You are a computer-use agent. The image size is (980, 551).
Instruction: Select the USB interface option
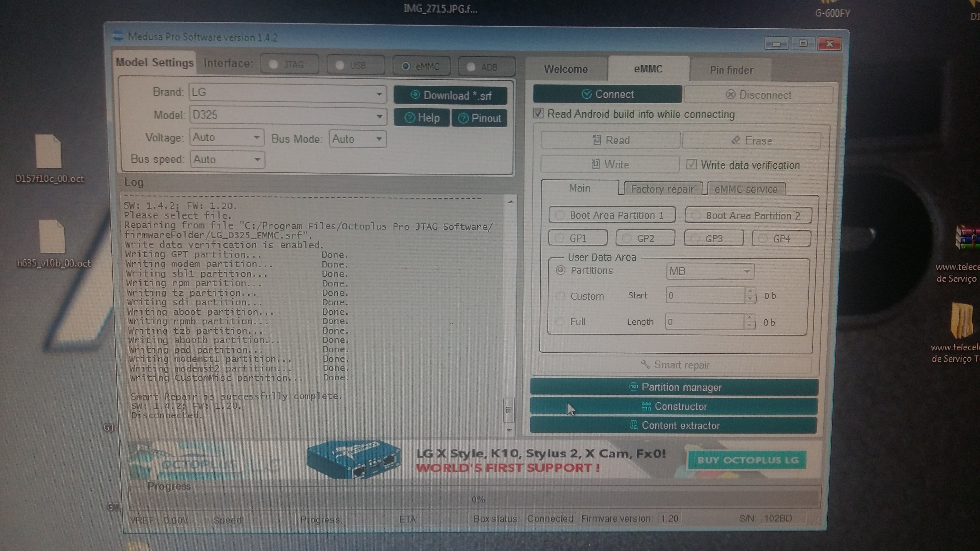[x=355, y=65]
